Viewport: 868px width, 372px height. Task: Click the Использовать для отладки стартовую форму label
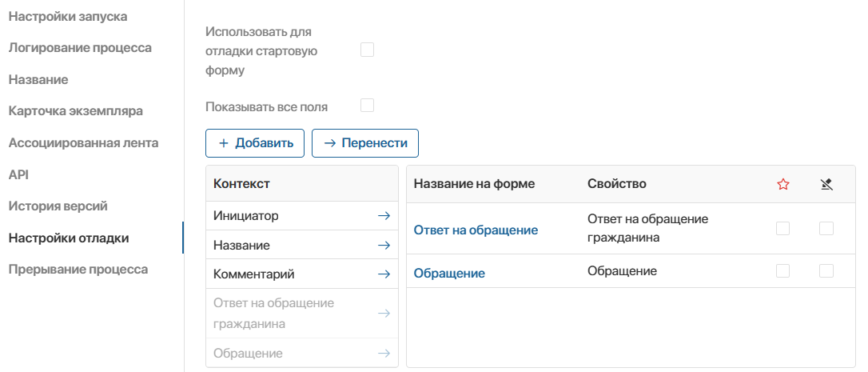click(x=261, y=51)
